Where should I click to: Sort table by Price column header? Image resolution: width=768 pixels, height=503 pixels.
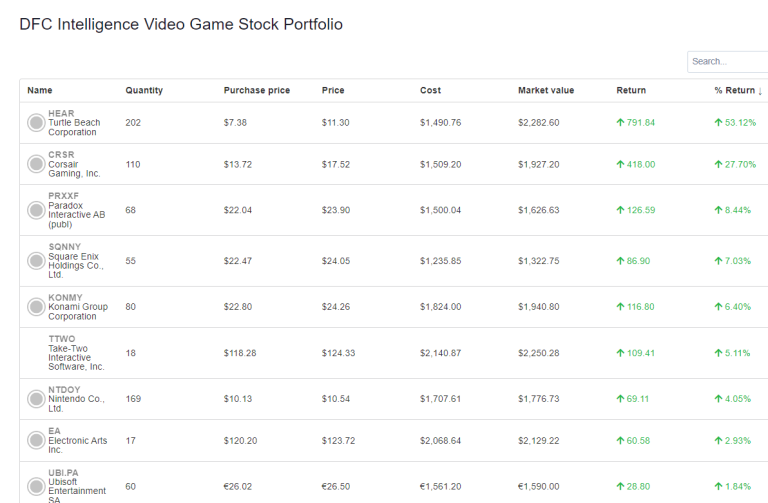pyautogui.click(x=333, y=91)
